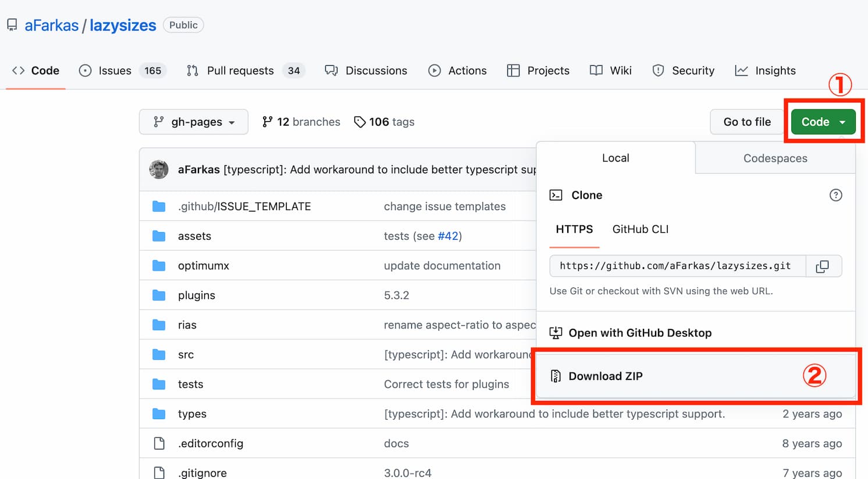This screenshot has width=868, height=479.
Task: Open the 'docs' commit message
Action: click(396, 443)
